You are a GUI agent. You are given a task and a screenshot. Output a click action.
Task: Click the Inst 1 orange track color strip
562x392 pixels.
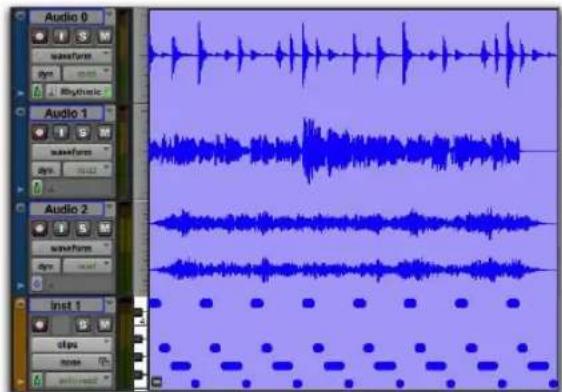point(19,344)
